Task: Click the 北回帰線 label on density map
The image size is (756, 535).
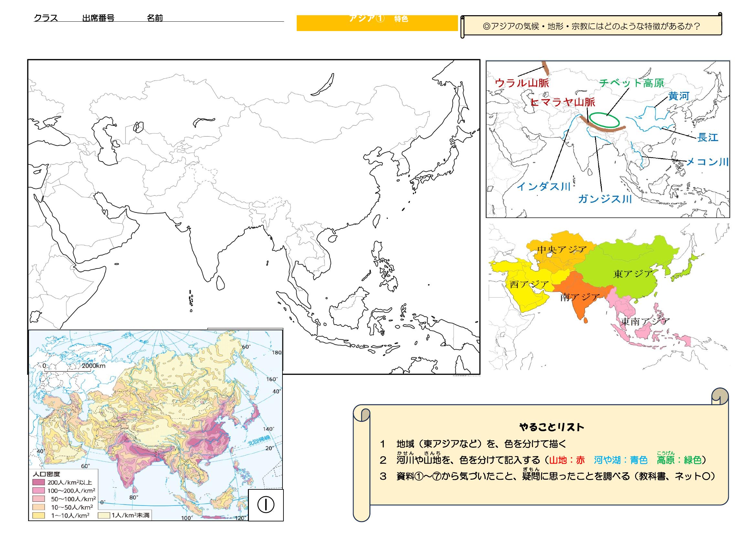Action: tap(259, 441)
